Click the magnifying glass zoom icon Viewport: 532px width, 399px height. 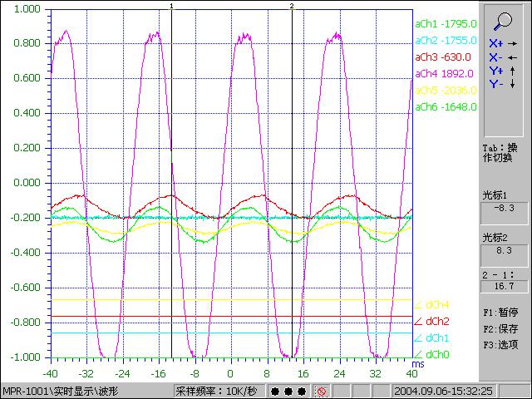504,22
